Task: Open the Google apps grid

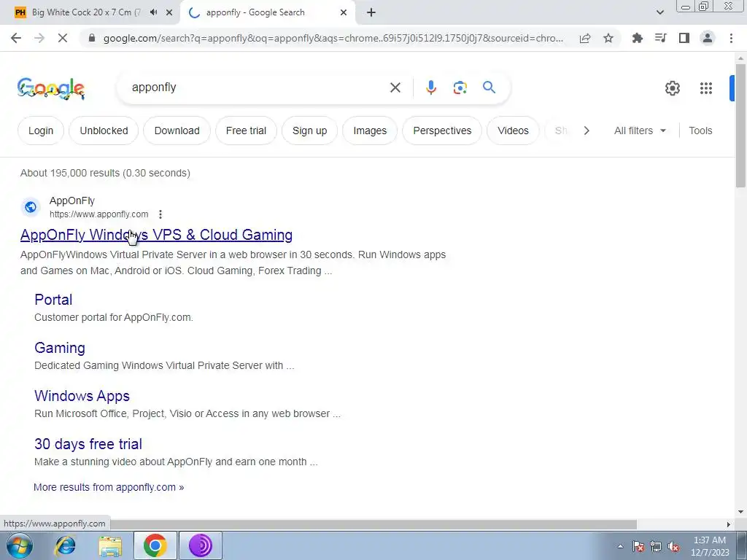Action: pyautogui.click(x=705, y=88)
